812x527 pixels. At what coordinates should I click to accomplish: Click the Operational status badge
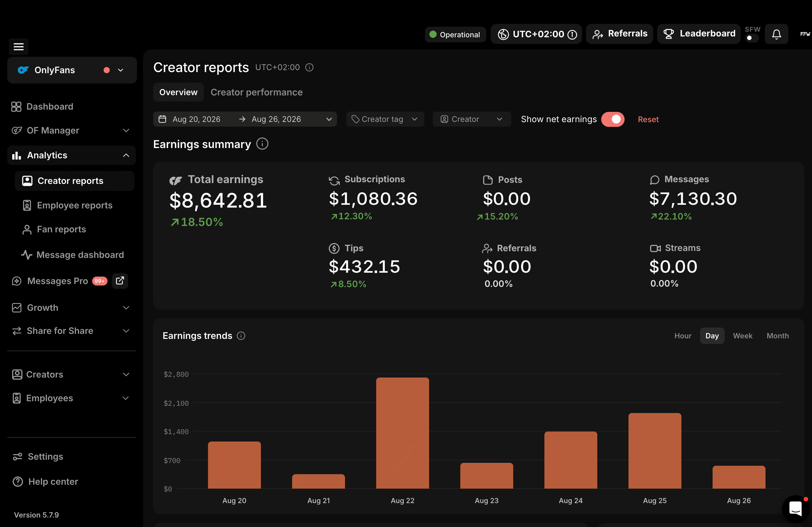coord(455,35)
